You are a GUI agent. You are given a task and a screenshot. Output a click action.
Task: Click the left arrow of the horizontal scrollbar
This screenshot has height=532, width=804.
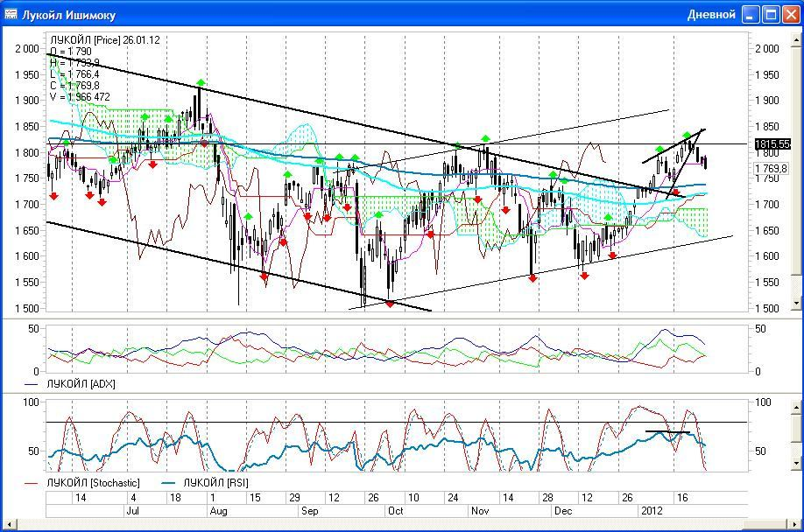9,524
